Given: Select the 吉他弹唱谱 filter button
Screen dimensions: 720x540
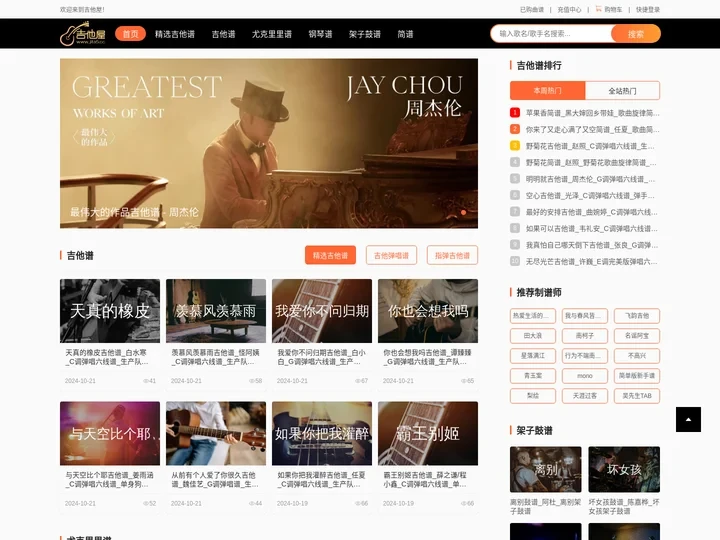Looking at the screenshot, I should (391, 255).
